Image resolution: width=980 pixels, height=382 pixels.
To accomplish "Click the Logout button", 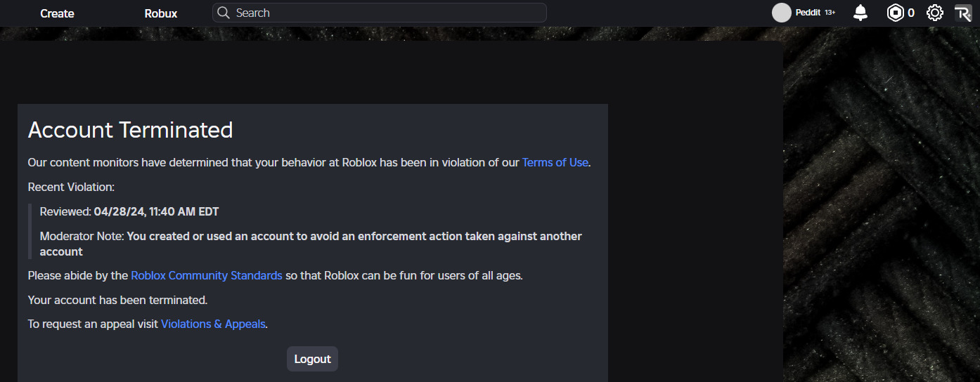I will 312,359.
